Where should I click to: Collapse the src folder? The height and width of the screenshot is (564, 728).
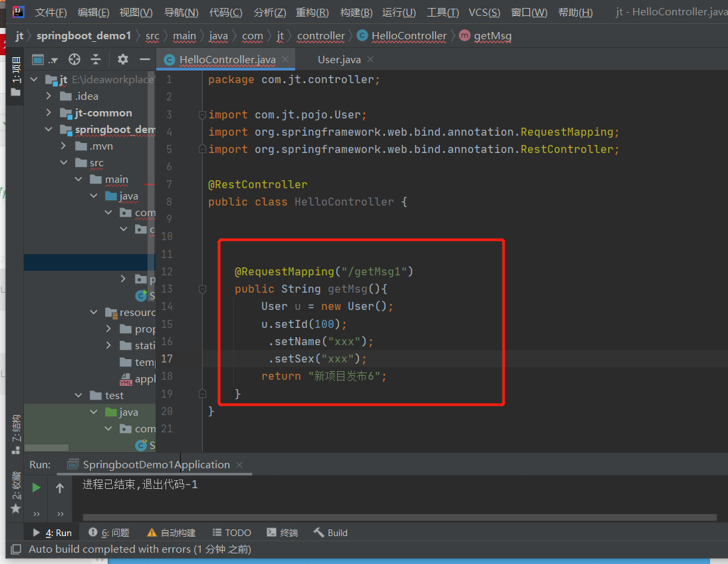click(64, 162)
